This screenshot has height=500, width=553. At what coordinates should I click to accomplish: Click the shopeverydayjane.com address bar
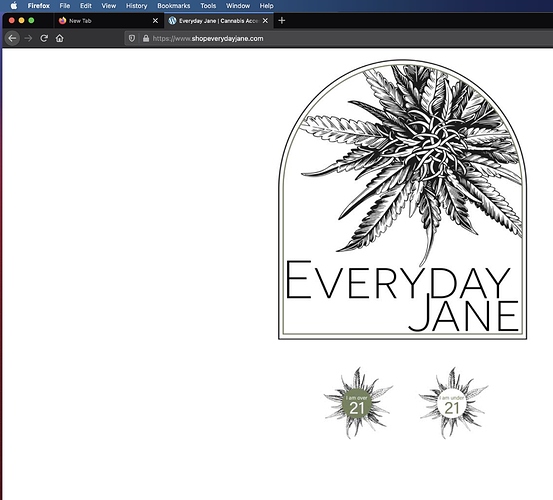pos(339,38)
